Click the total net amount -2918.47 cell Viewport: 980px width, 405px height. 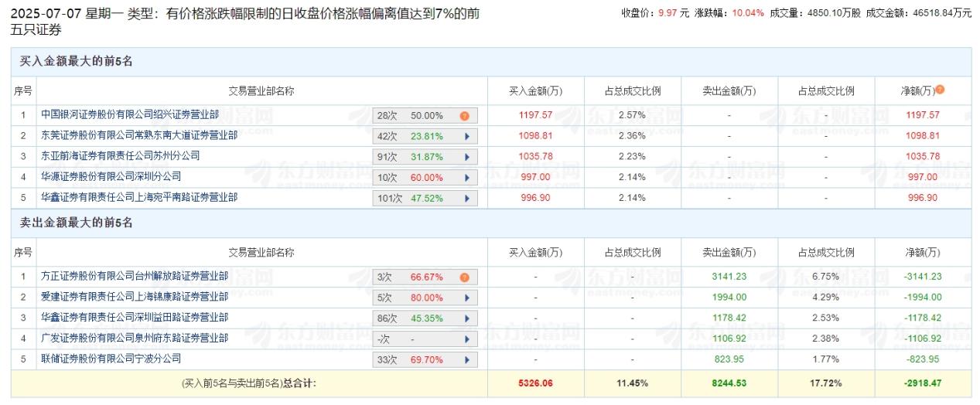tap(923, 383)
